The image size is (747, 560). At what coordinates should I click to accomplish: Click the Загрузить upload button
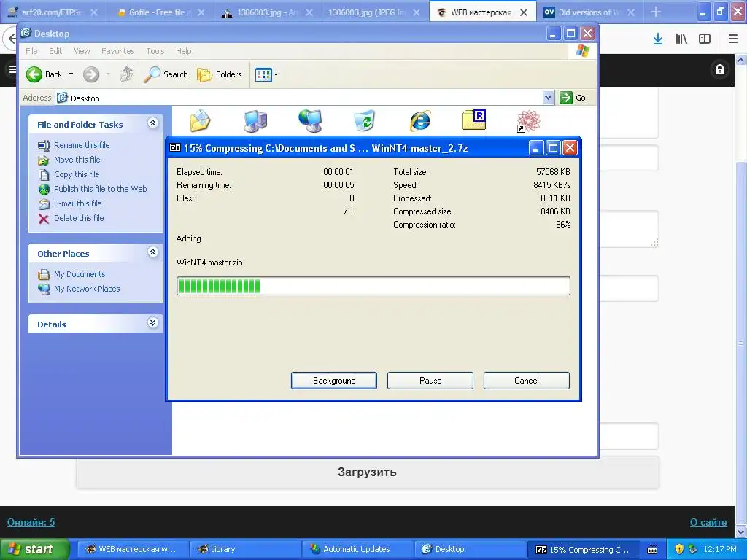point(368,472)
